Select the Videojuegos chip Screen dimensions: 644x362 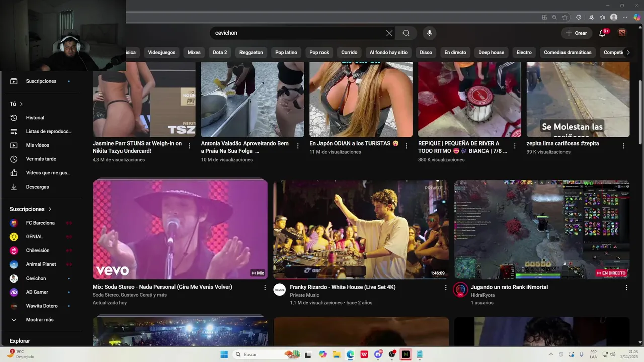coord(162,52)
